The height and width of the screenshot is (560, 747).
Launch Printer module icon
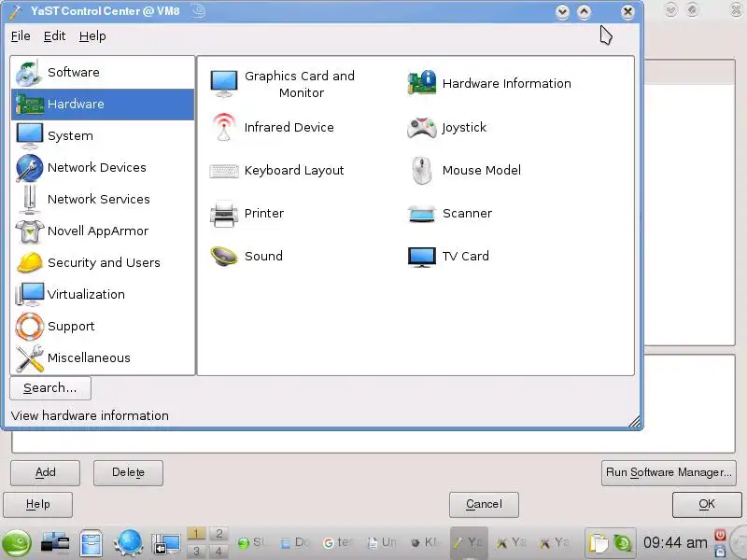point(224,214)
